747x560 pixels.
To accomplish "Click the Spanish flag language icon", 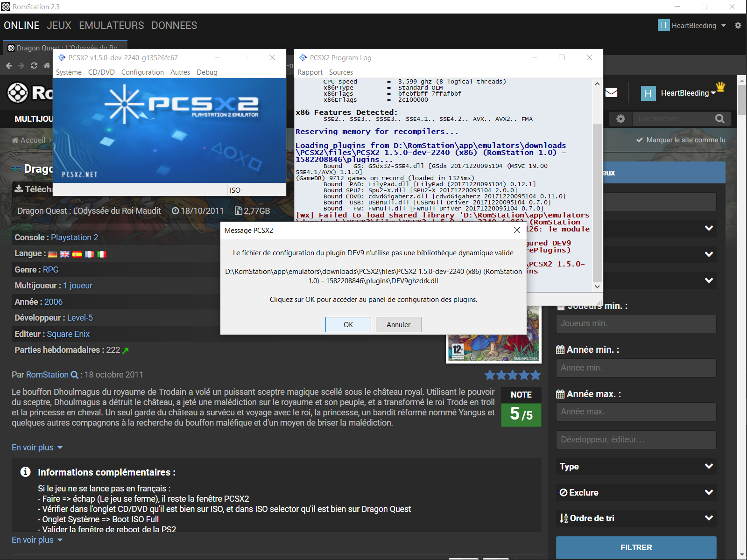I will point(77,254).
